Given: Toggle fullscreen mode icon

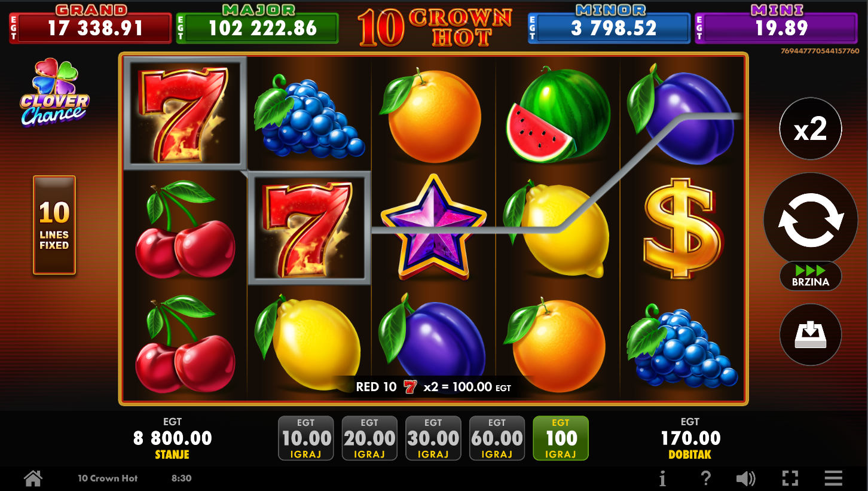Looking at the screenshot, I should point(790,478).
